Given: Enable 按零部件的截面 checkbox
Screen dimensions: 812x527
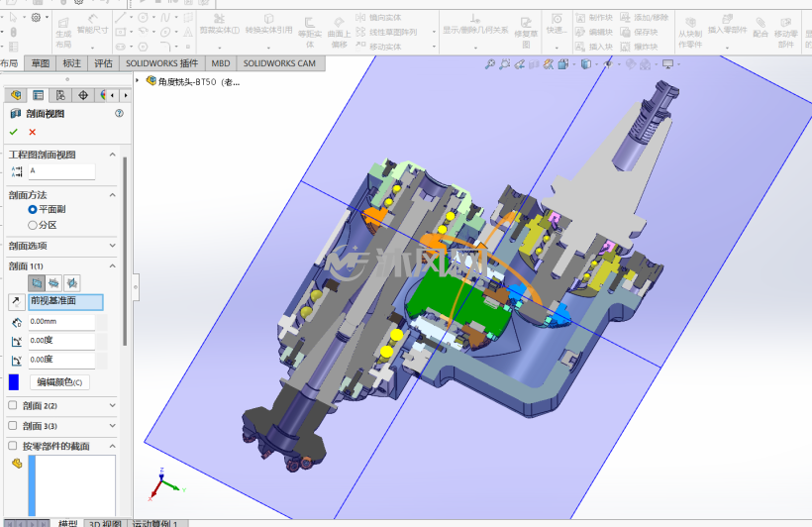Looking at the screenshot, I should tap(13, 446).
